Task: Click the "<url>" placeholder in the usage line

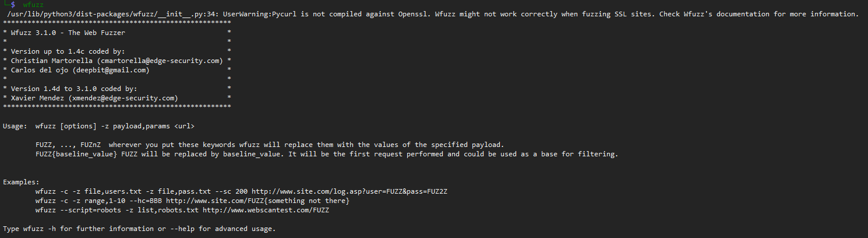Action: [x=184, y=126]
